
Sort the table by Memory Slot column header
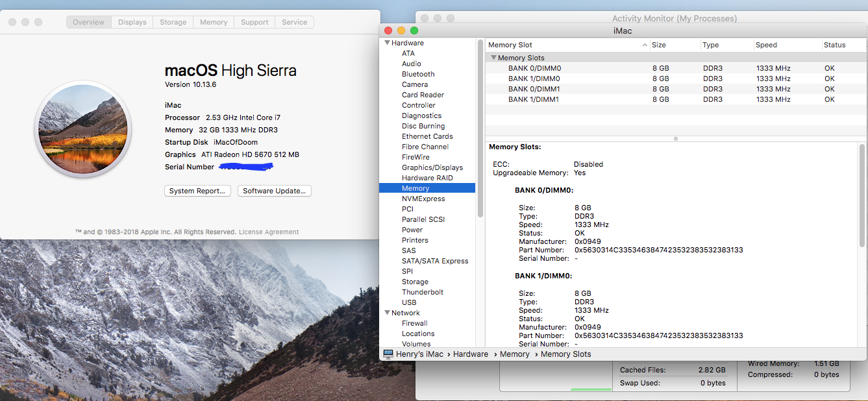567,45
